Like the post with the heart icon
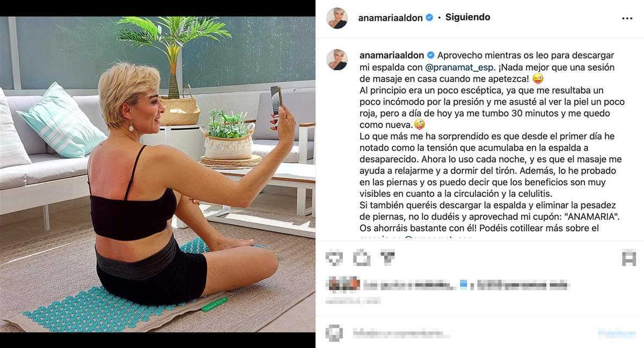Screen dimensions: 644x348 tap(334, 259)
